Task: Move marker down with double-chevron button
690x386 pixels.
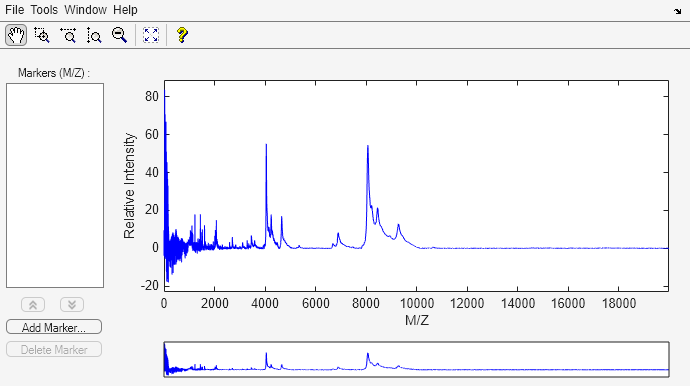Action: [72, 304]
